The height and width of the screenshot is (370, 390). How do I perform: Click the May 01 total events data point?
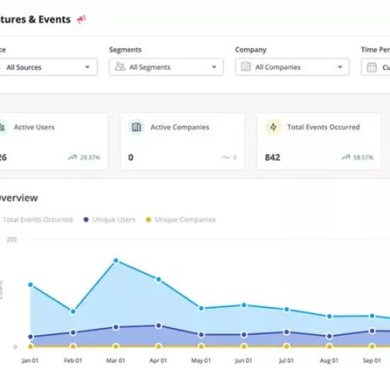tap(201, 308)
